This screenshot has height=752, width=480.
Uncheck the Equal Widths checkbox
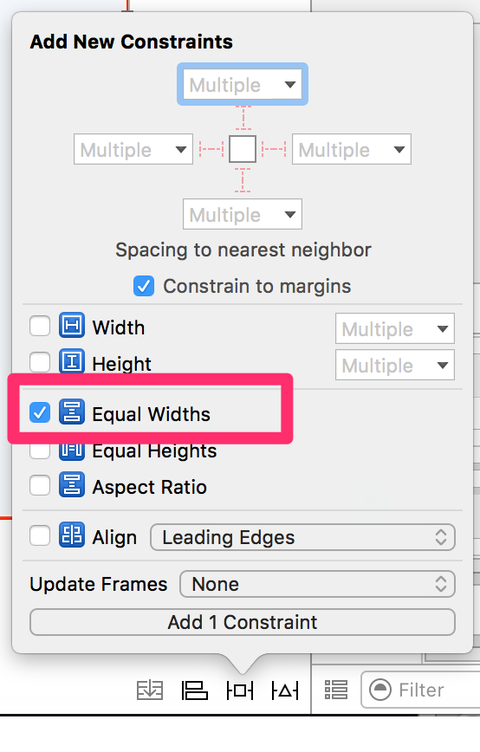[39, 412]
